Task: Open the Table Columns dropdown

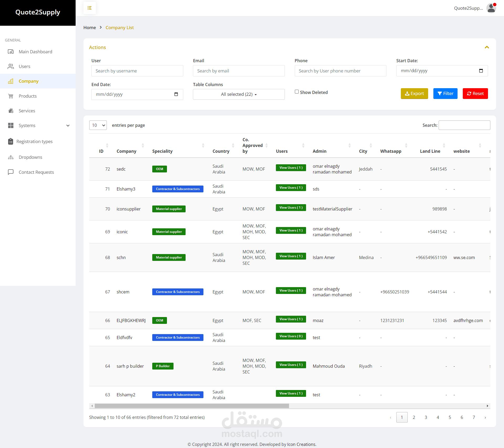Action: coord(239,94)
